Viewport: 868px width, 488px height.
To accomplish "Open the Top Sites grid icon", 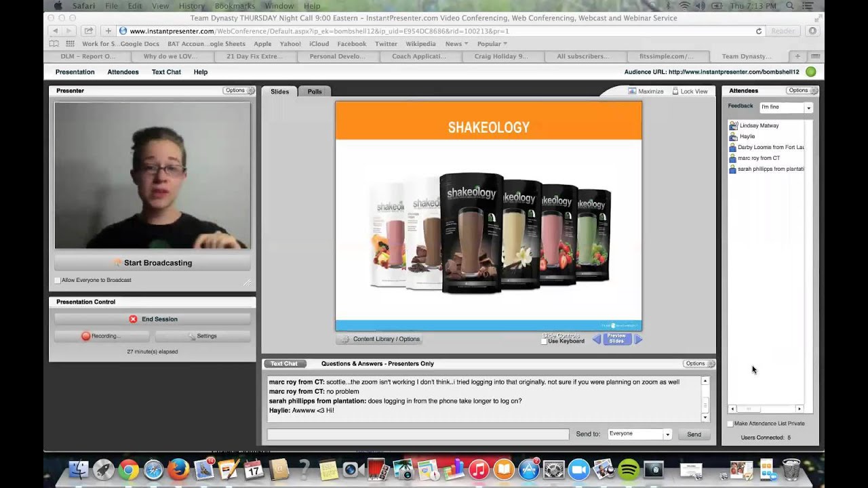I will pos(70,44).
